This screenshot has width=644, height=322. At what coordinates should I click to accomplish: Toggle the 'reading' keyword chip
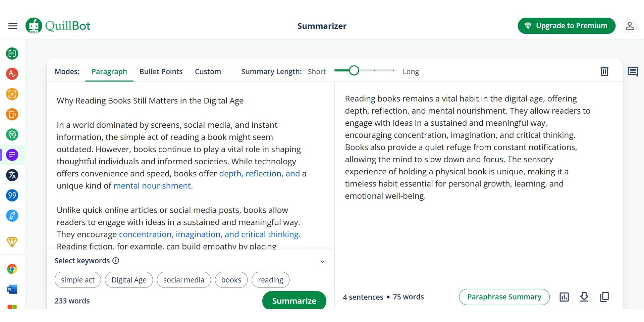click(x=271, y=280)
